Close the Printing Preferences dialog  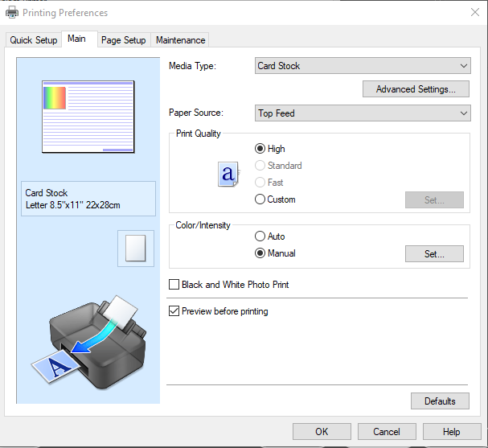click(x=475, y=12)
